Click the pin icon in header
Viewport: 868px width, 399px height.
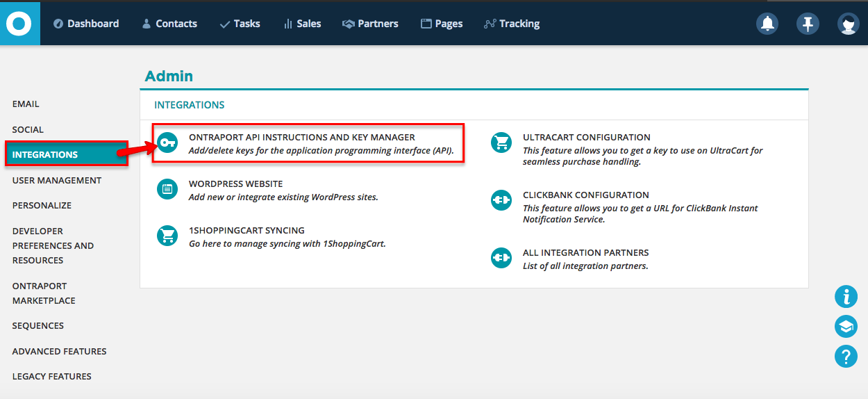pos(808,24)
